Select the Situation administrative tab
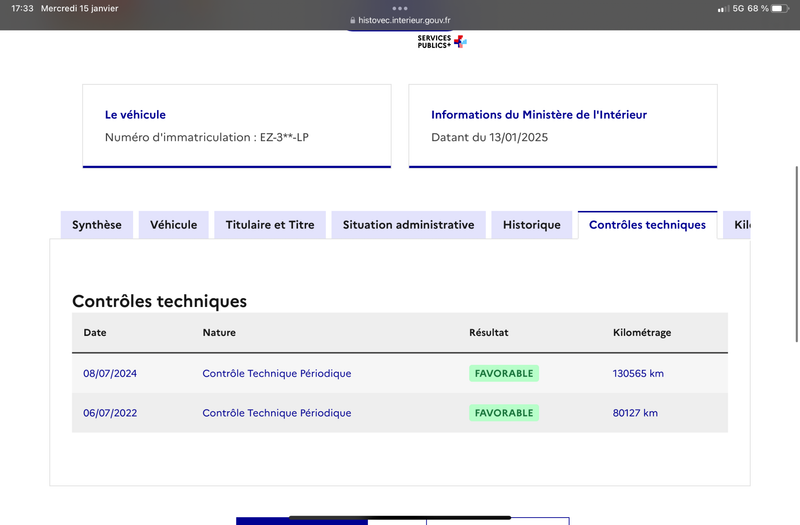800x525 pixels. click(x=408, y=225)
